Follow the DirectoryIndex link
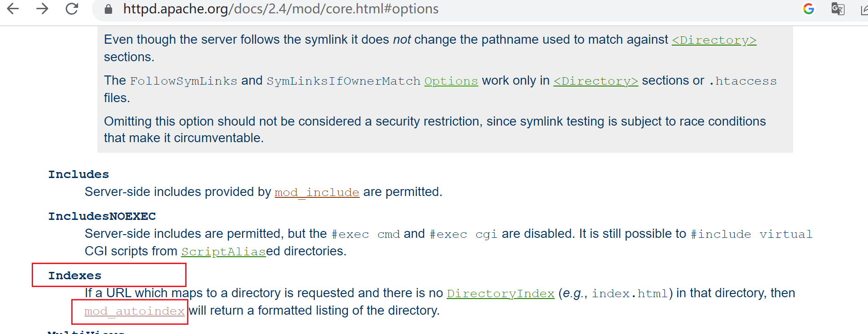 point(500,294)
